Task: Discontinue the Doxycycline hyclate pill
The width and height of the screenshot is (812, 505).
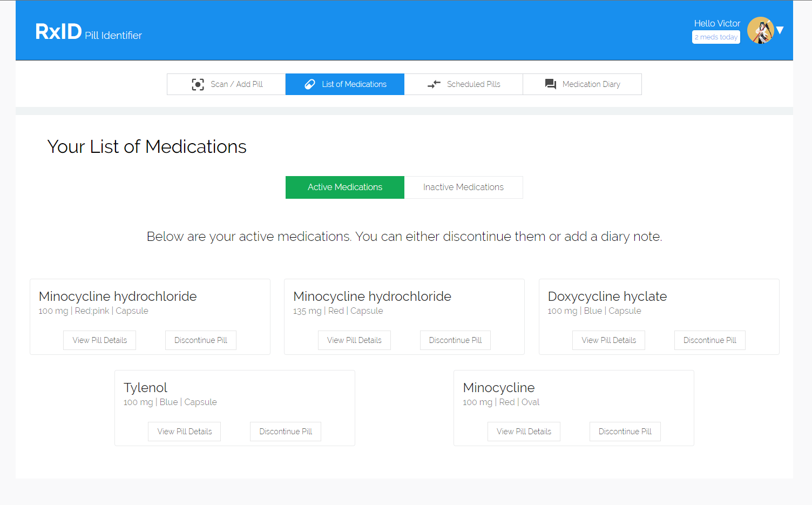Action: (x=709, y=340)
